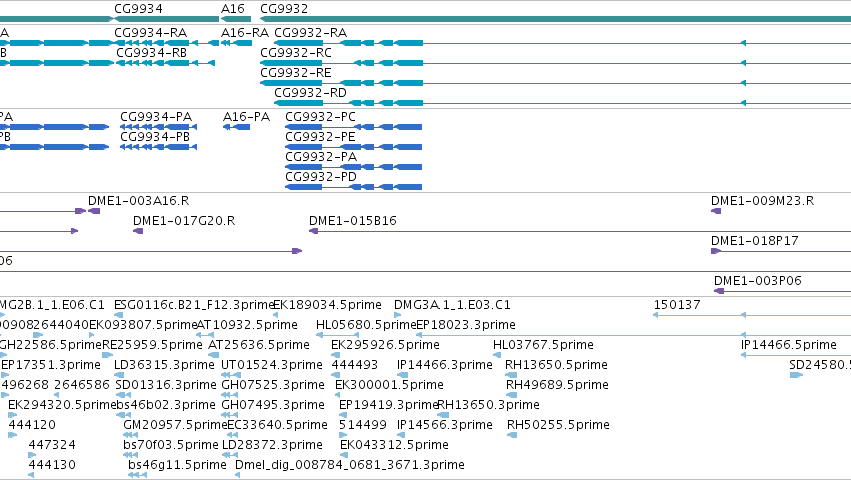The image size is (851, 480).
Task: Select the CG9934-RB transcript label
Action: [151, 53]
